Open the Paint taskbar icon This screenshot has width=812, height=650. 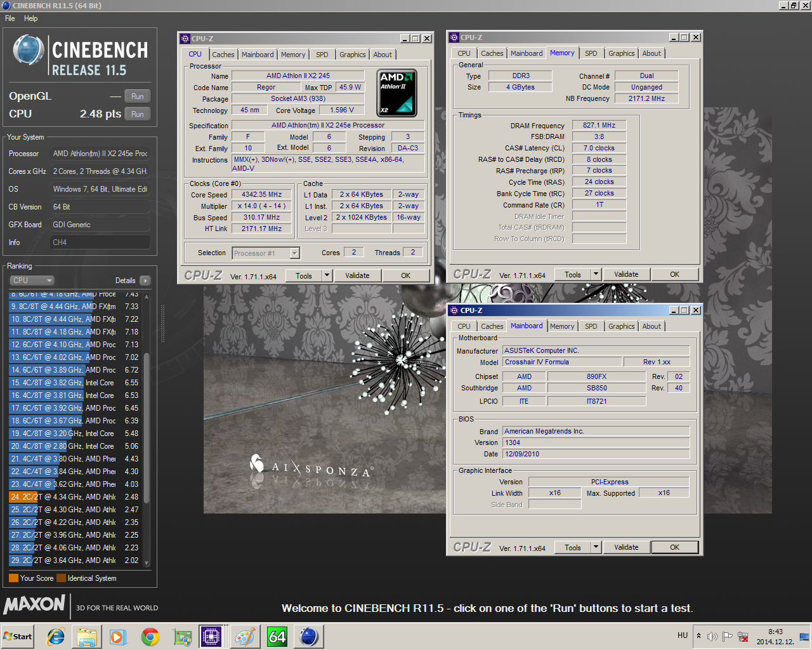(245, 637)
